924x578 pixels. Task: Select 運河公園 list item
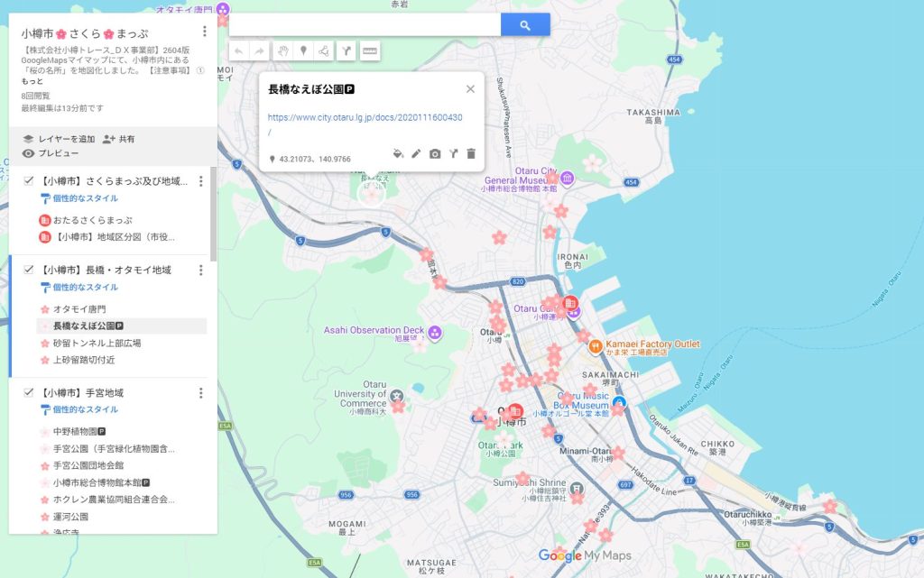point(122,517)
